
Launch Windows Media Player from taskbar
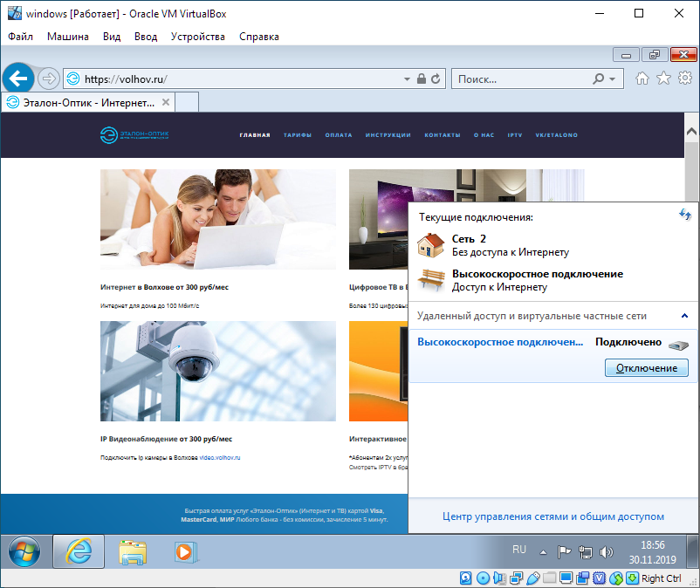pyautogui.click(x=184, y=551)
